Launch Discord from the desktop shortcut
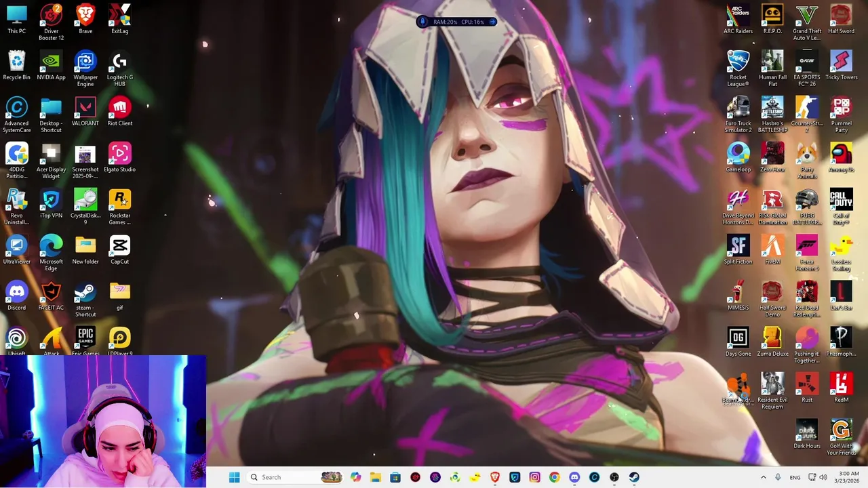The height and width of the screenshot is (488, 868). pyautogui.click(x=16, y=296)
